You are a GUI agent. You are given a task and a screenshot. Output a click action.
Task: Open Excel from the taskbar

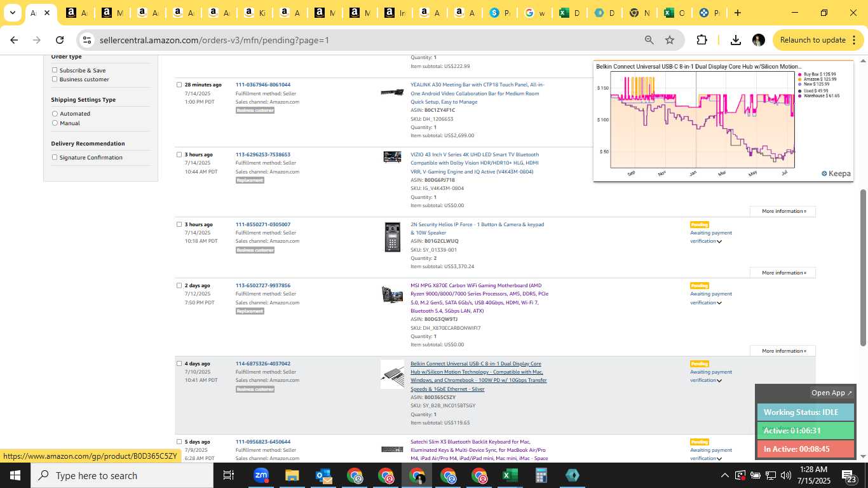(x=510, y=475)
